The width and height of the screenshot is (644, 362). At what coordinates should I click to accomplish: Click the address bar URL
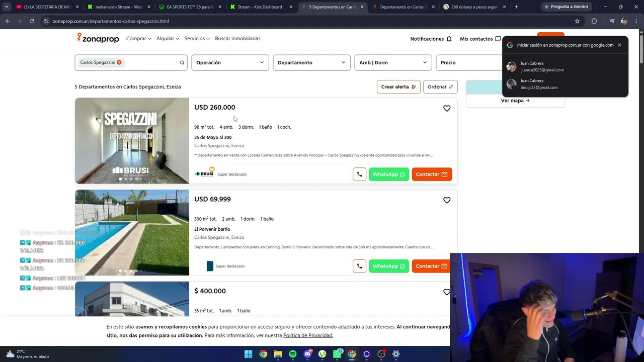(111, 21)
